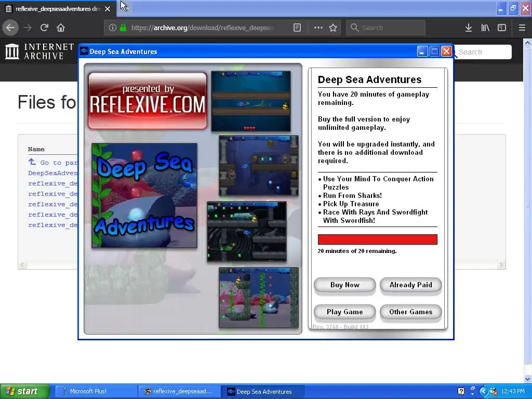
Task: Select the bottom seaweed reef screenshot
Action: click(259, 298)
